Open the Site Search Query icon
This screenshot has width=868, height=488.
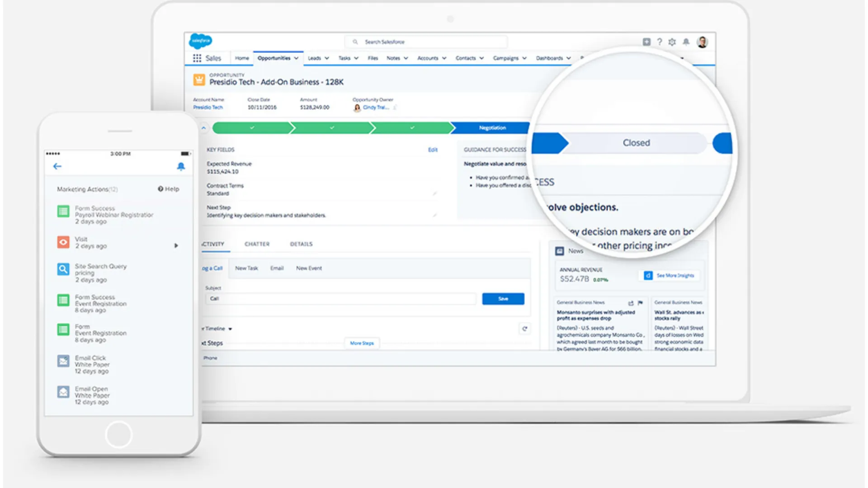pos(63,269)
